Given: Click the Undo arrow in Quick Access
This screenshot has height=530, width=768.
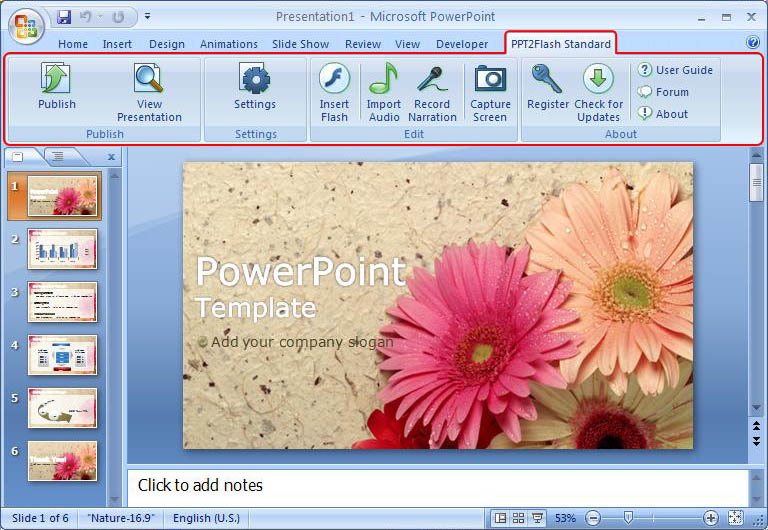Looking at the screenshot, I should (86, 17).
